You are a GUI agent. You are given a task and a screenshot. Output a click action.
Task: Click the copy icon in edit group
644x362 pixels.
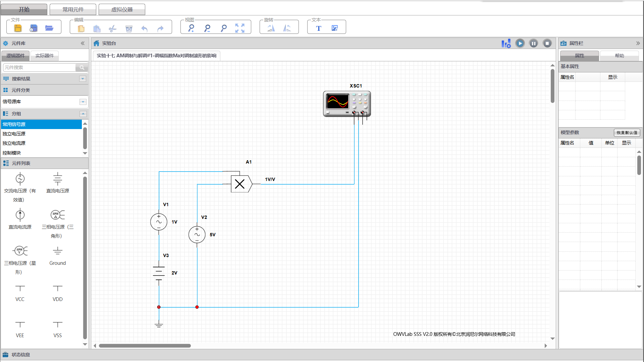[81, 29]
